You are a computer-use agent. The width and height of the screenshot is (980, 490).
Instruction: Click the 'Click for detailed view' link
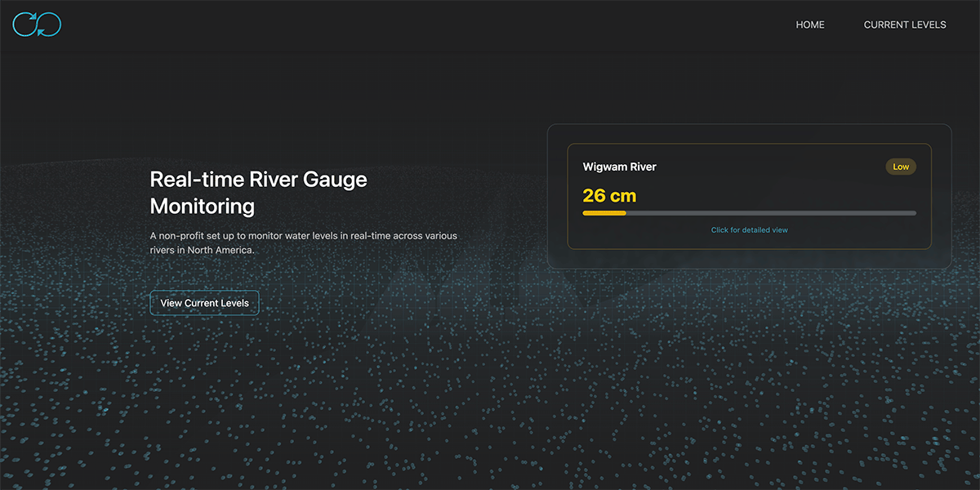(749, 230)
